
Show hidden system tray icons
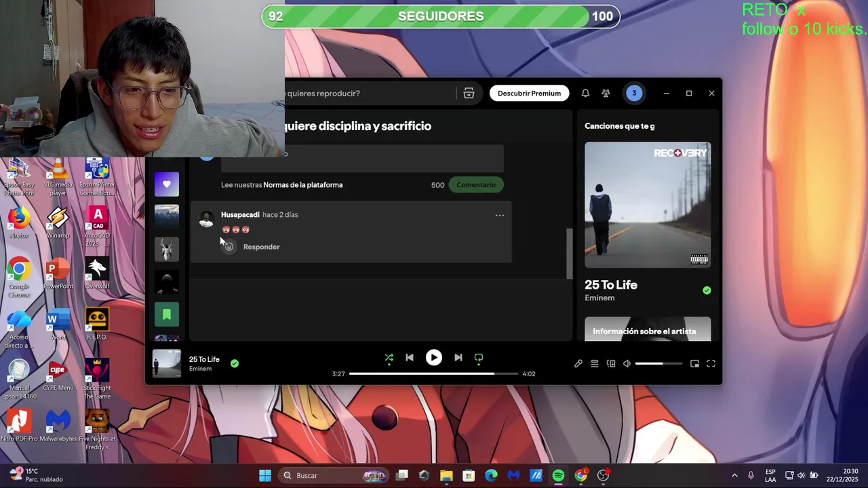point(734,476)
